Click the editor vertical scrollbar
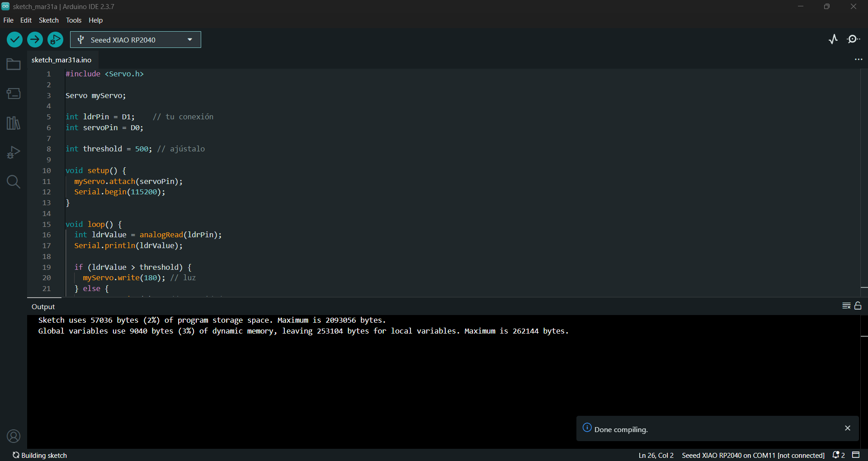Screen dimensions: 868x461 point(864,183)
